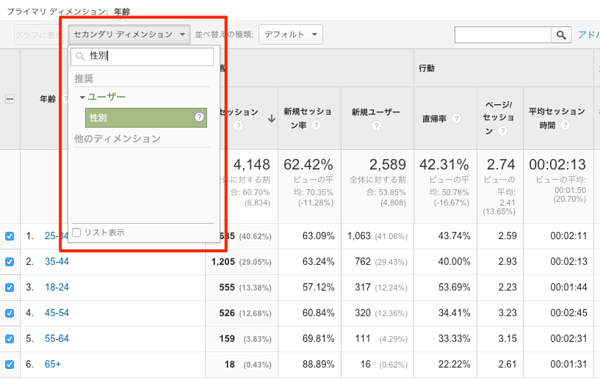
Task: Click help icon by 平均セッション時間
Action: (x=565, y=125)
